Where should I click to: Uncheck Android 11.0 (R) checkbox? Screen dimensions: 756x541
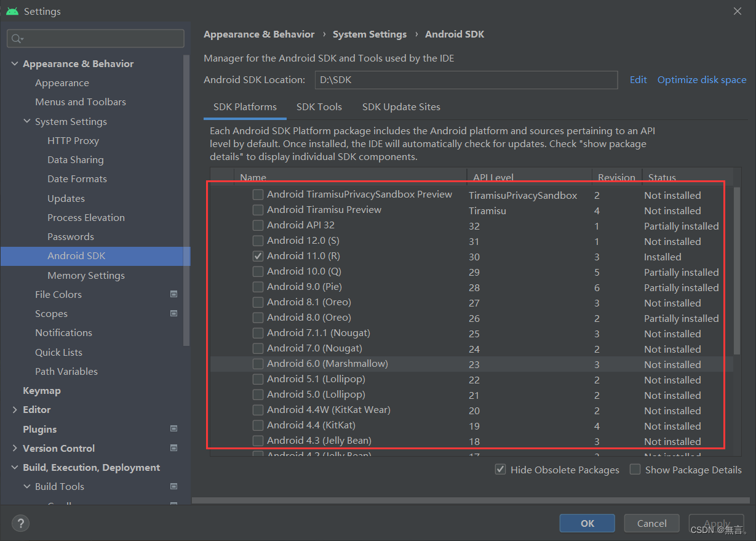[258, 256]
